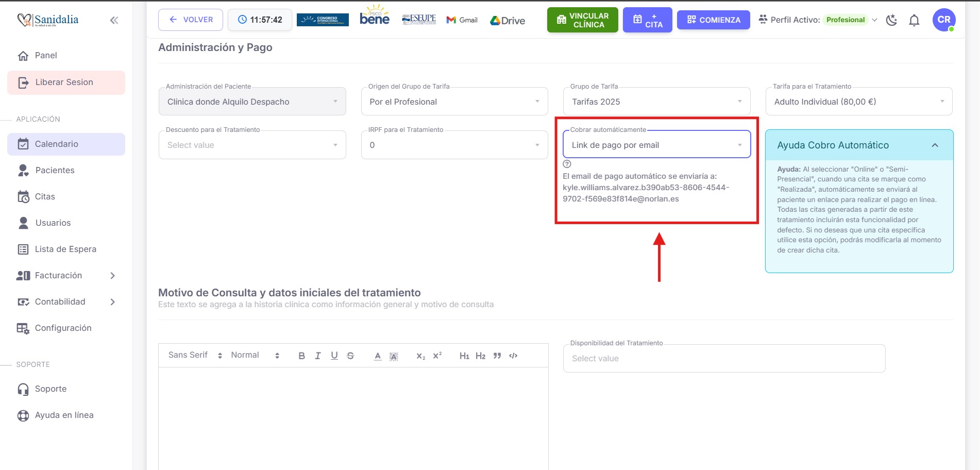This screenshot has width=980, height=470.
Task: Go to Pacientes in sidebar
Action: [x=55, y=170]
